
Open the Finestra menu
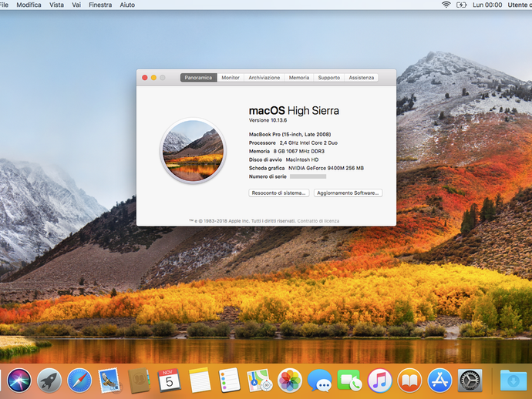100,5
